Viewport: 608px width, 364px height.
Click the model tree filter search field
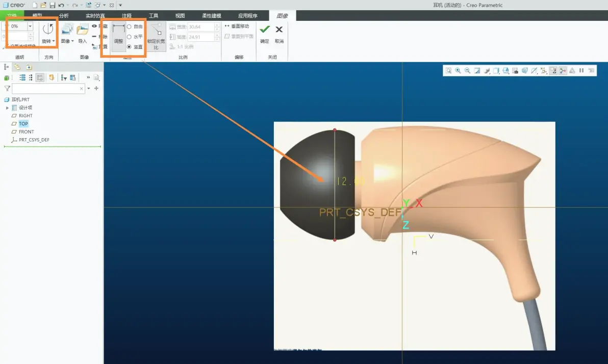pyautogui.click(x=48, y=88)
